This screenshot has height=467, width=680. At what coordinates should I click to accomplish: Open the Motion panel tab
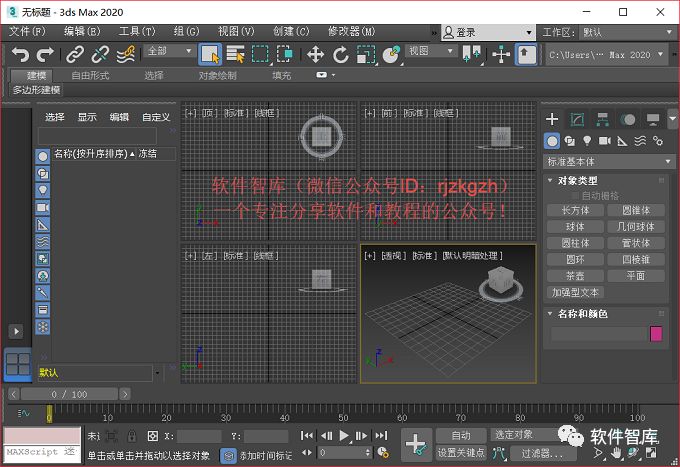coord(628,119)
